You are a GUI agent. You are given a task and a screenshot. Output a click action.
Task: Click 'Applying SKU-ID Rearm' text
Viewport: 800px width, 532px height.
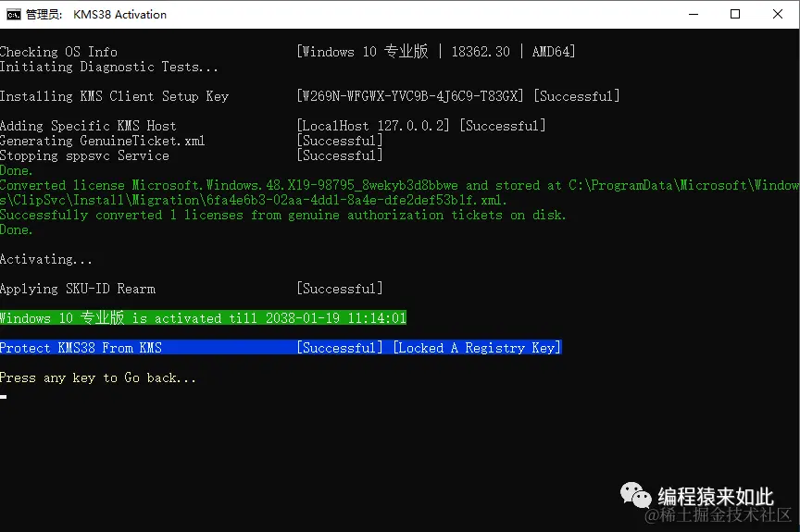click(x=78, y=289)
